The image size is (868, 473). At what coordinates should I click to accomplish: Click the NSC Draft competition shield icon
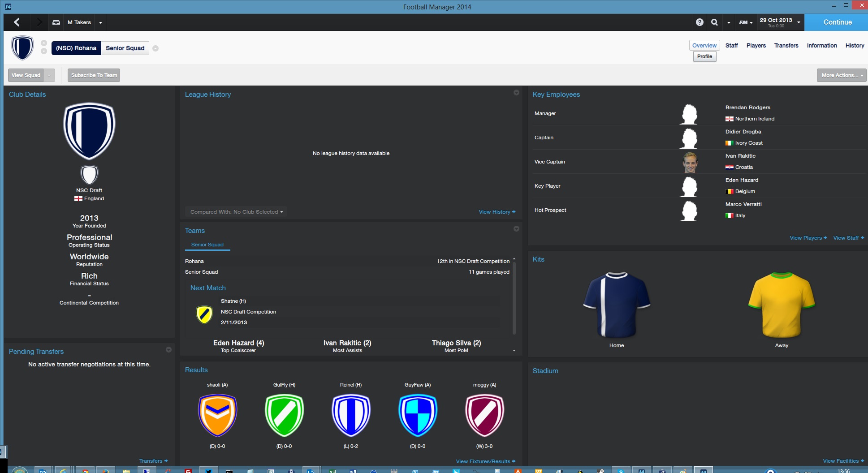[89, 175]
